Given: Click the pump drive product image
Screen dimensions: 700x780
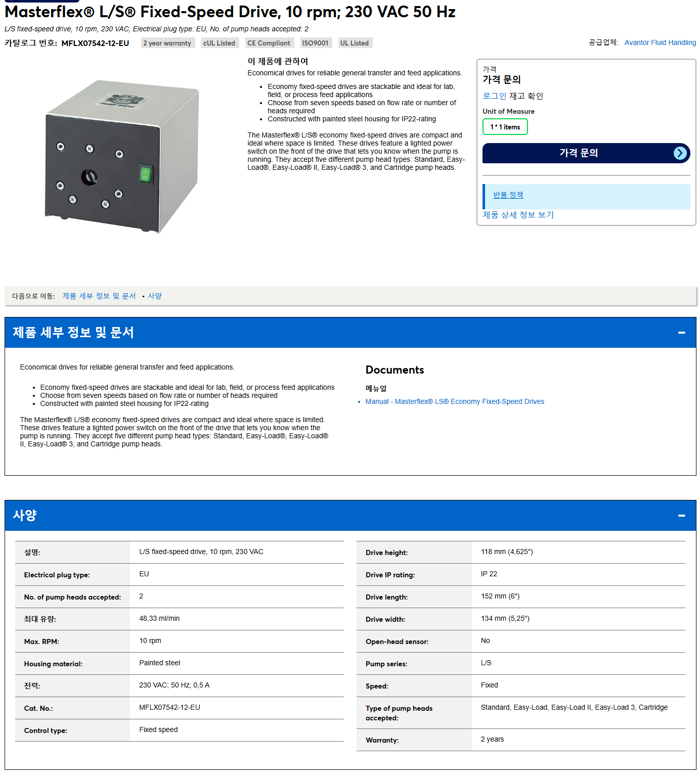Looking at the screenshot, I should click(x=121, y=156).
